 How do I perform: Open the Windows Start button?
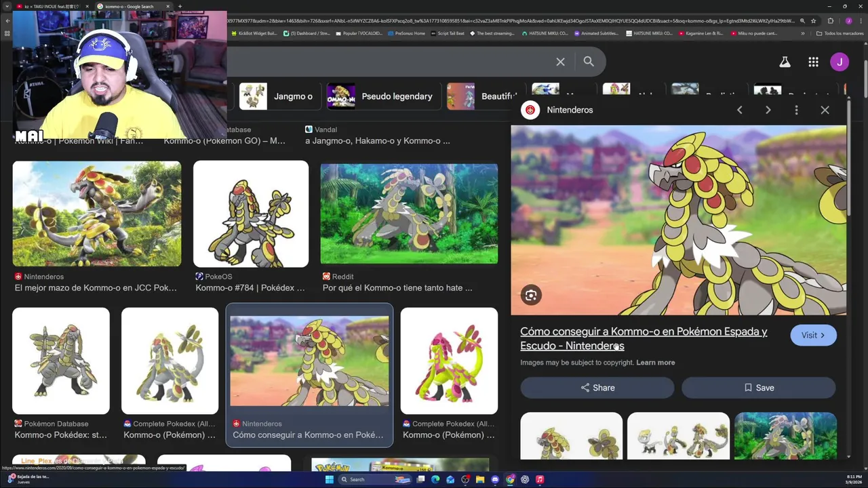point(330,479)
